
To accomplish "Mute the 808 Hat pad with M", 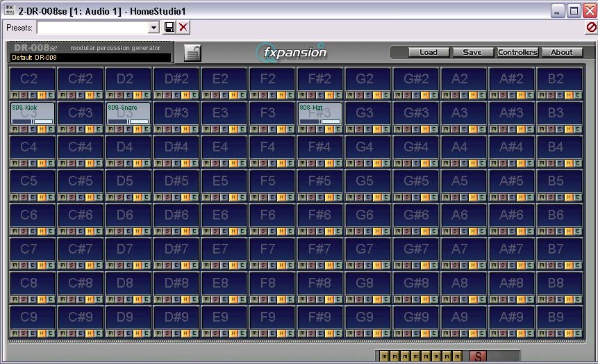I will click(x=302, y=129).
